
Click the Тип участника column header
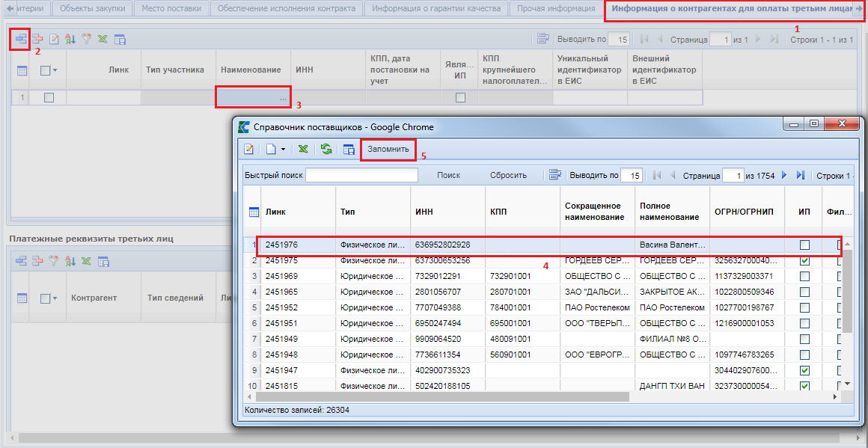point(177,70)
